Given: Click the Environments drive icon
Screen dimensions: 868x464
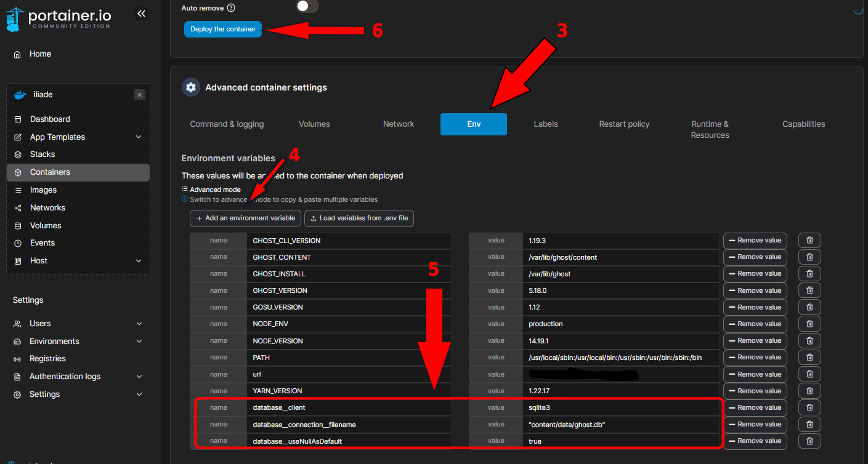Looking at the screenshot, I should coord(17,342).
